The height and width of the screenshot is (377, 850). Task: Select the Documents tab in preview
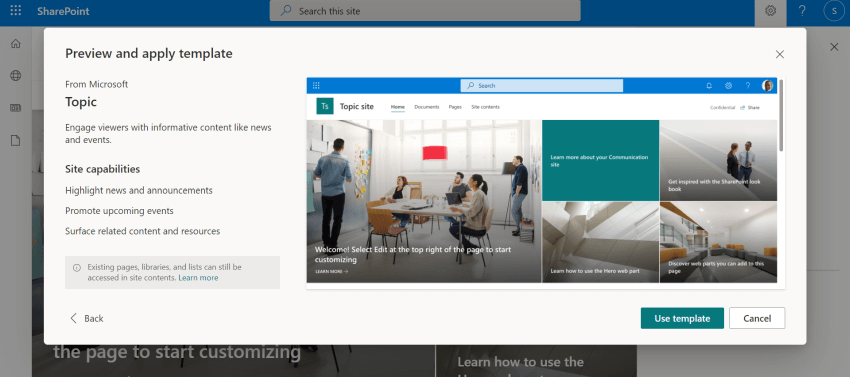[427, 107]
